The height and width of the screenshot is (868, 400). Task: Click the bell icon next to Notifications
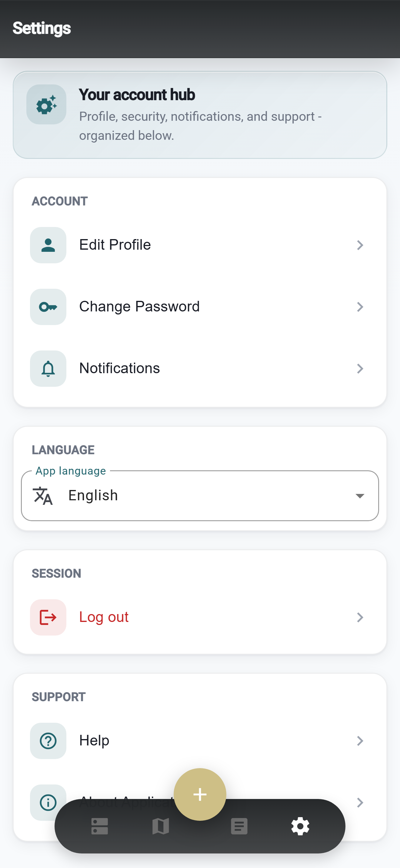click(48, 368)
